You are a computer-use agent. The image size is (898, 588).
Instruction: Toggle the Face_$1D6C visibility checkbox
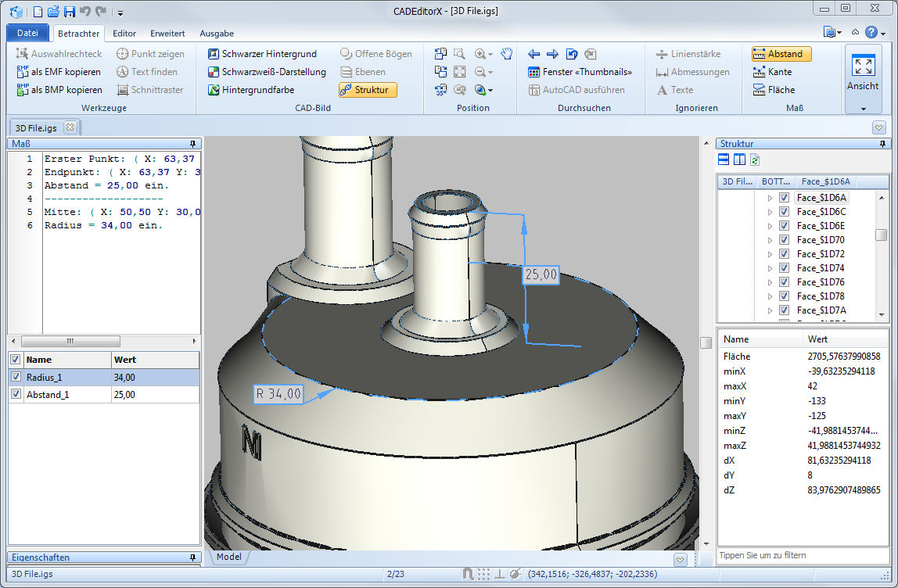point(784,212)
